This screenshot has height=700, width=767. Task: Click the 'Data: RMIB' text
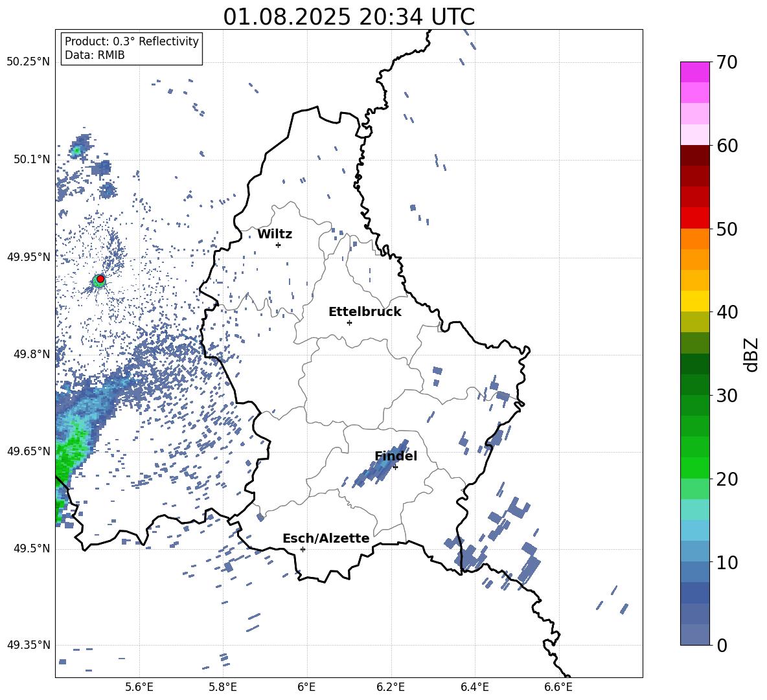pyautogui.click(x=95, y=55)
